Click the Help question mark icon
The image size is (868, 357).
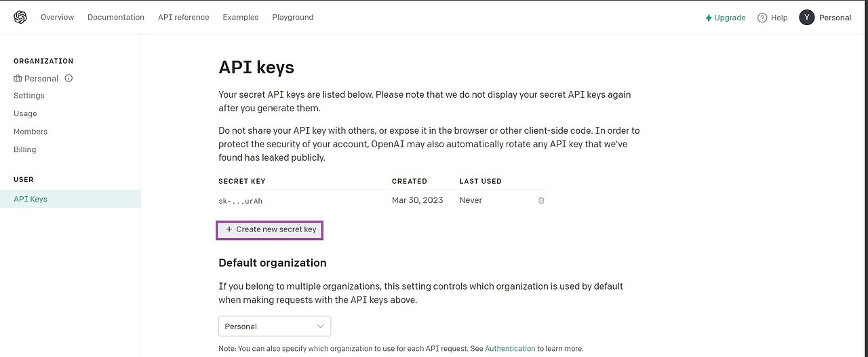762,18
